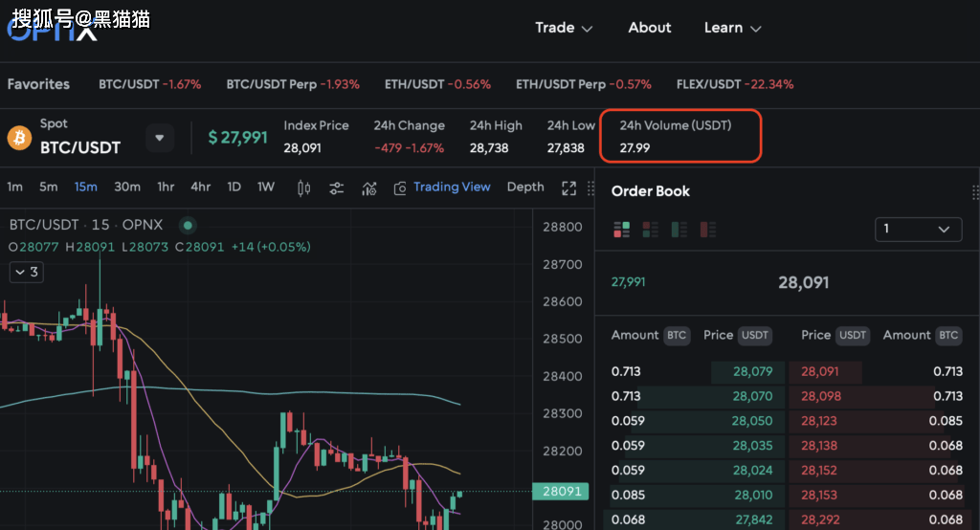Open FLEX/USDT favorite
980x530 pixels.
[735, 84]
